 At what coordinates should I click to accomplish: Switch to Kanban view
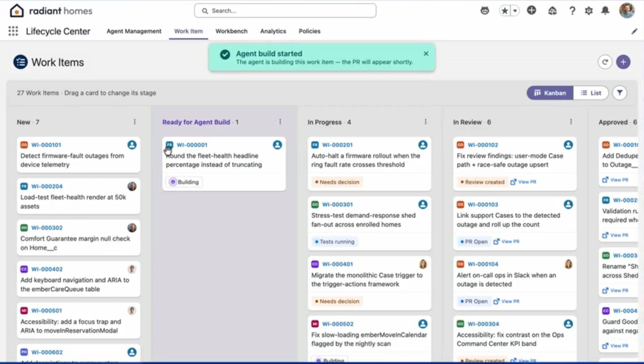tap(550, 93)
